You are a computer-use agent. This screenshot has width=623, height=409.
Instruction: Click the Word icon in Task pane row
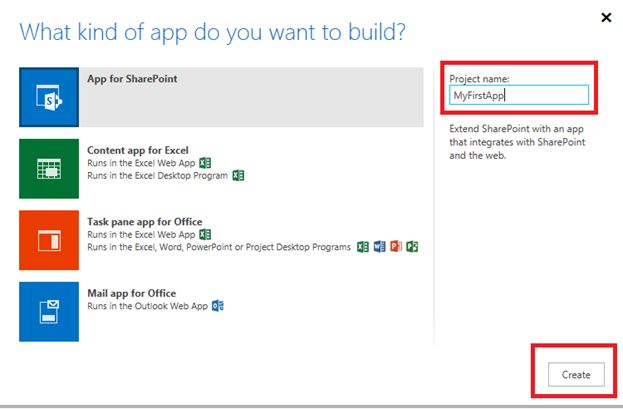379,247
